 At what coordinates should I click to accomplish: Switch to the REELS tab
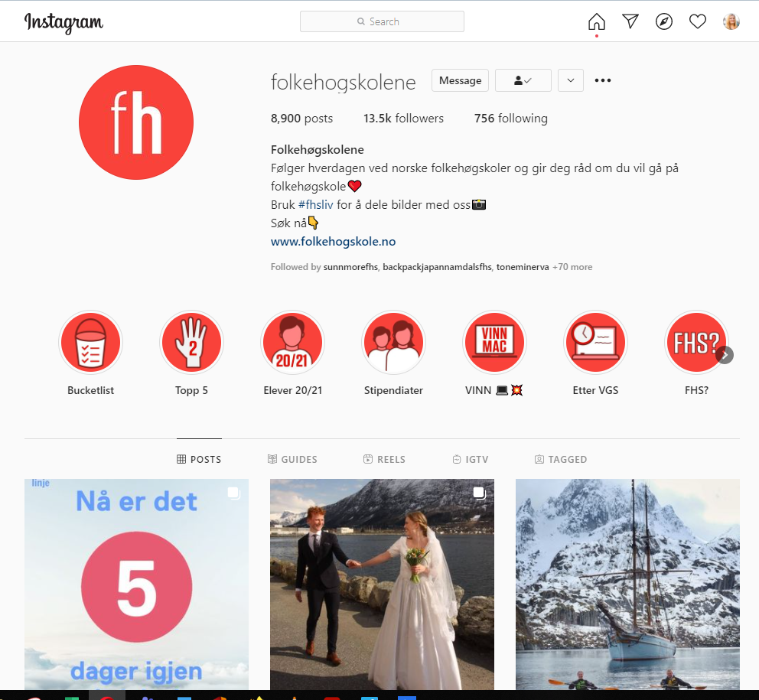coord(384,459)
